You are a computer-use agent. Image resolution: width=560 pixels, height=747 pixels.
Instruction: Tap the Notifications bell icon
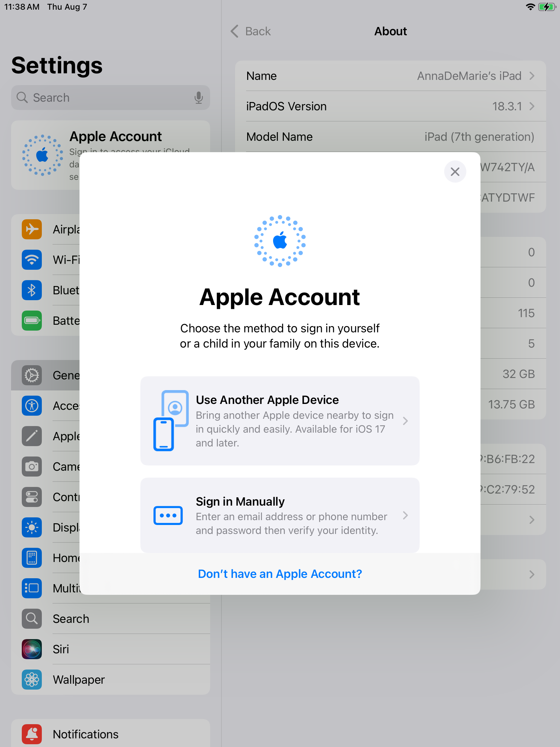pos(32,734)
